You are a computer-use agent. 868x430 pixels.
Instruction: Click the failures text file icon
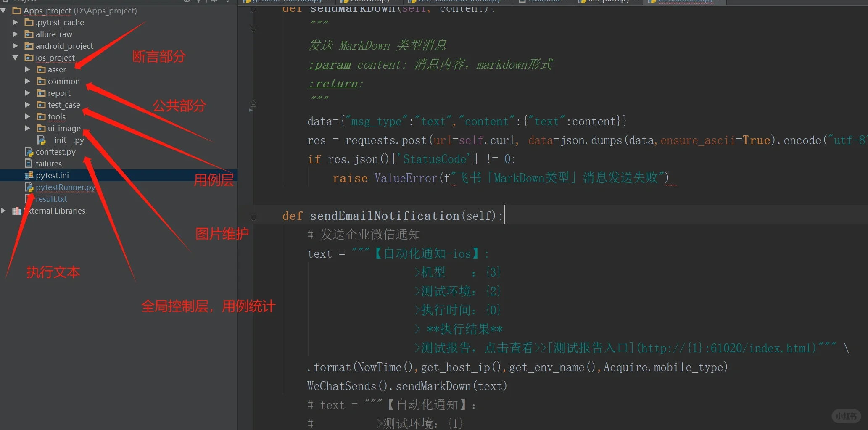[29, 164]
